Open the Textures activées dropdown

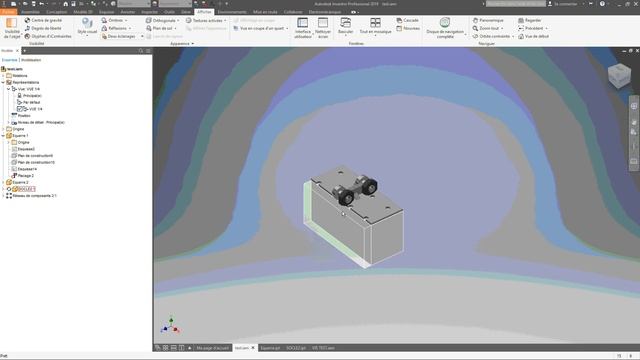click(206, 20)
